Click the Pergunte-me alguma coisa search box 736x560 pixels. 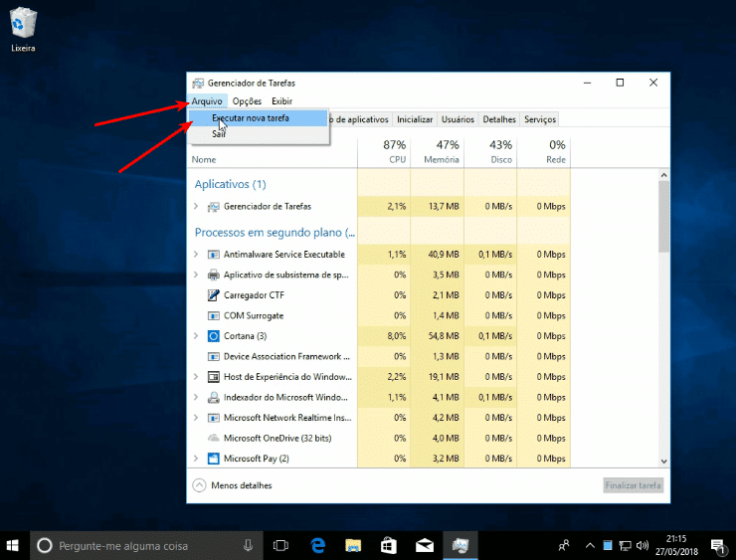point(146,545)
